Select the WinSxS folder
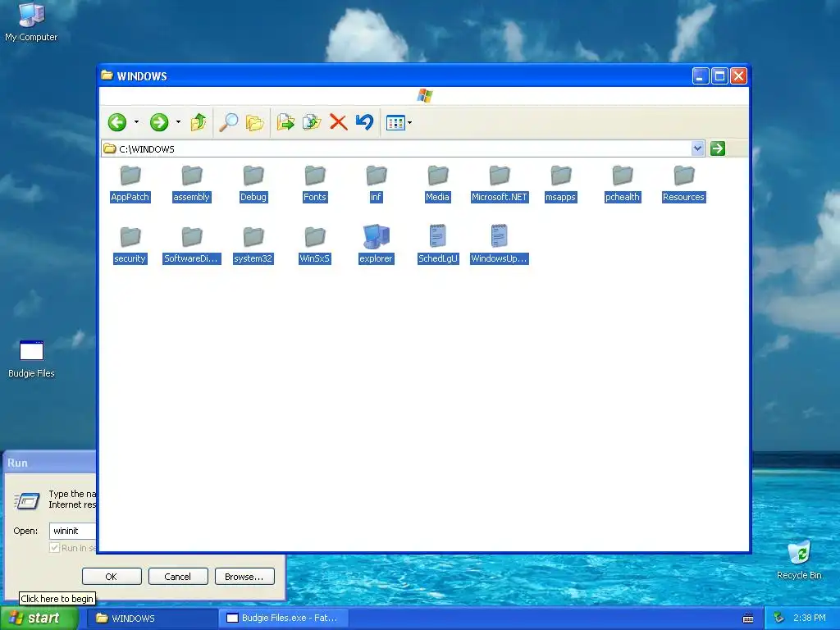The height and width of the screenshot is (630, 840). coord(314,245)
